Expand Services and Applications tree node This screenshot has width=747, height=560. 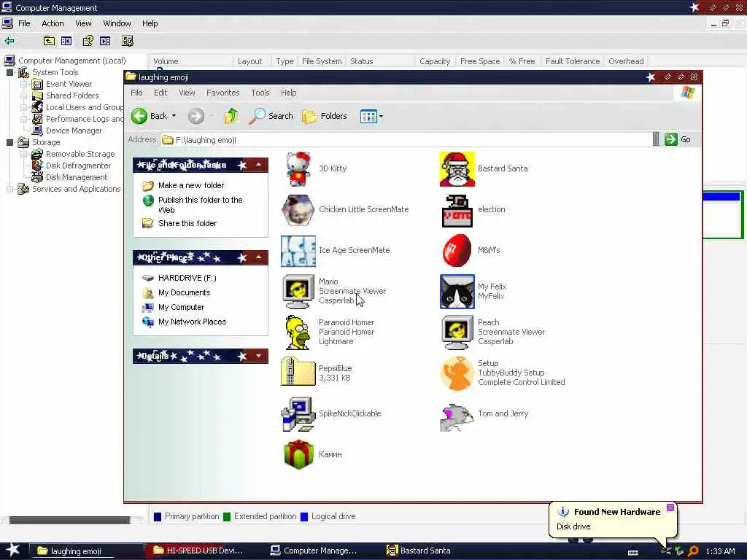(x=9, y=189)
